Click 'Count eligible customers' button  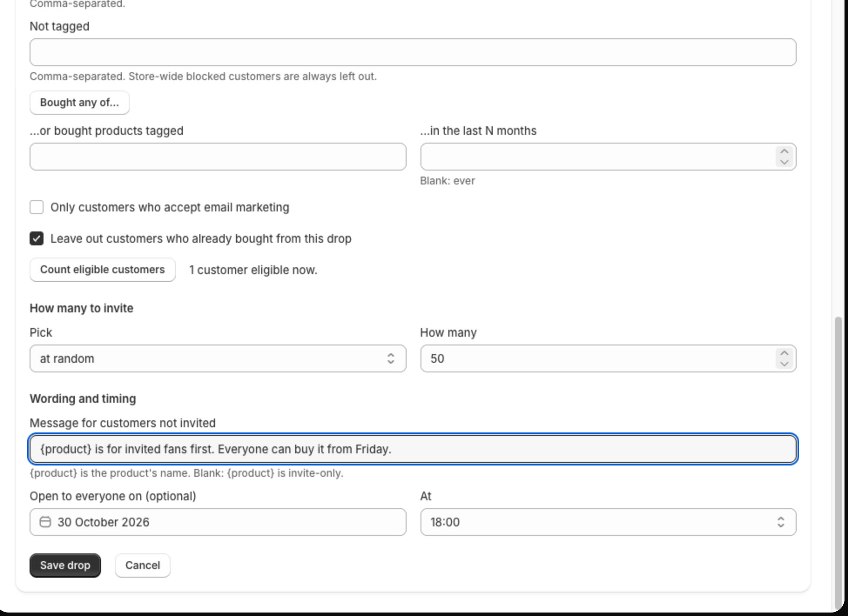pos(102,270)
